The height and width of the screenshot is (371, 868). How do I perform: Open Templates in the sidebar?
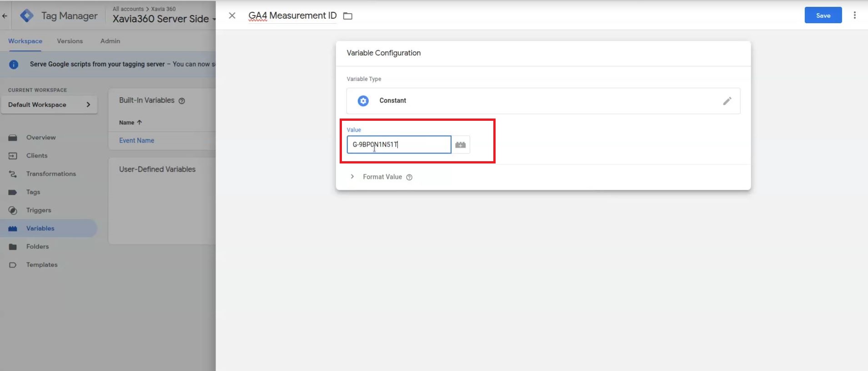click(42, 265)
